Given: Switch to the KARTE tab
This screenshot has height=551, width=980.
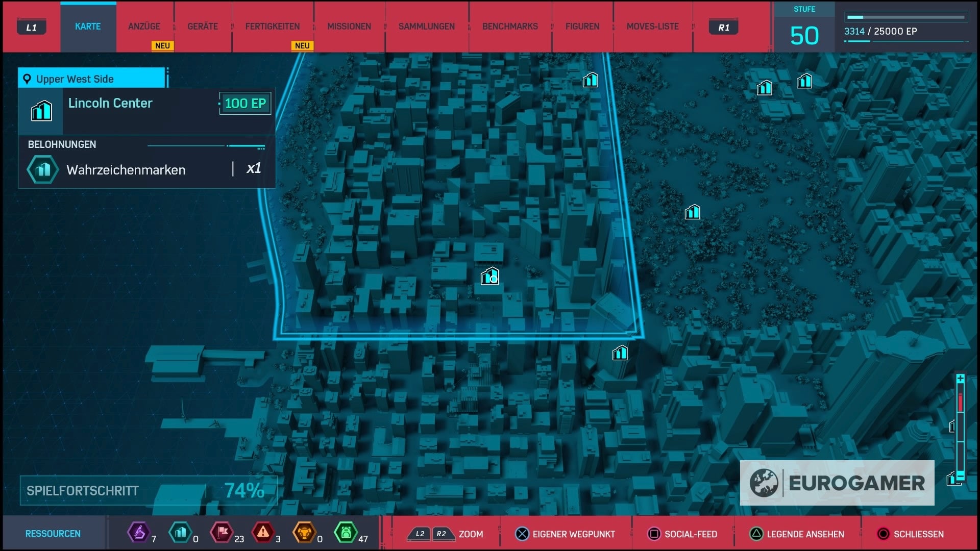Looking at the screenshot, I should tap(88, 27).
